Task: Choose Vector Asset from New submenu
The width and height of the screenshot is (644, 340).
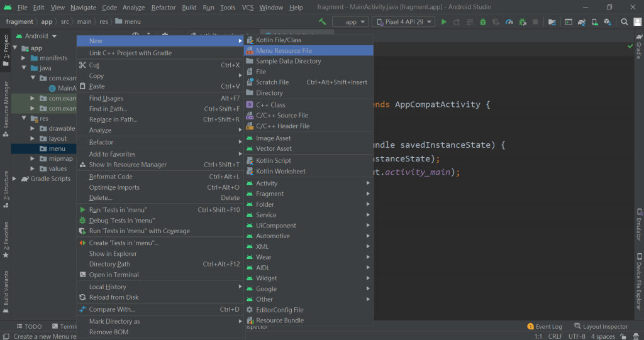Action: coord(308,149)
